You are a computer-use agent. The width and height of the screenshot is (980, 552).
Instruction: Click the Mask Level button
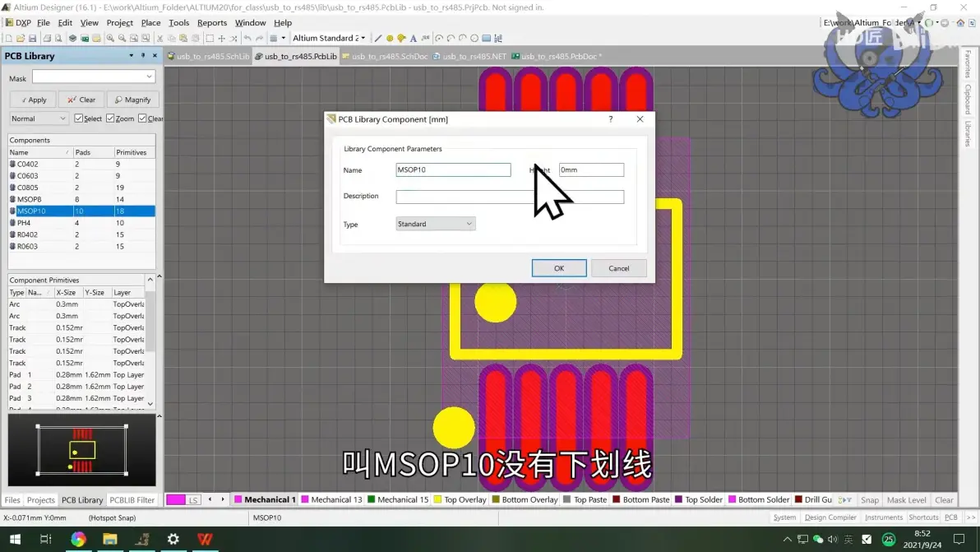906,500
